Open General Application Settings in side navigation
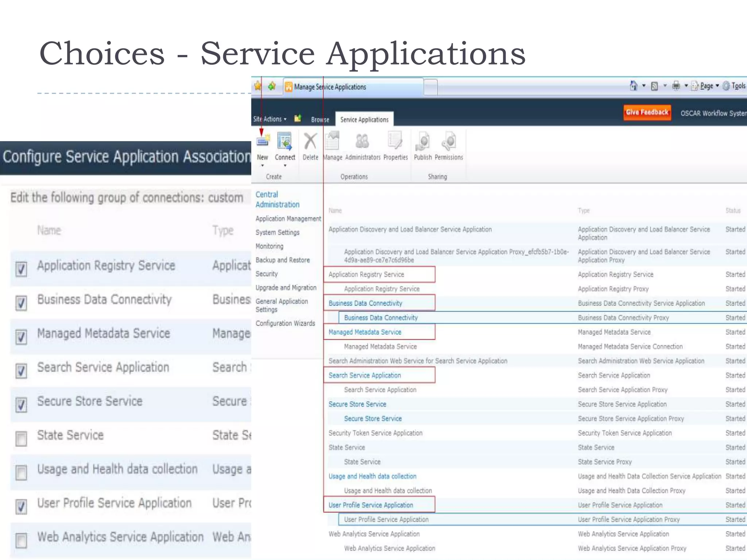 coord(282,306)
